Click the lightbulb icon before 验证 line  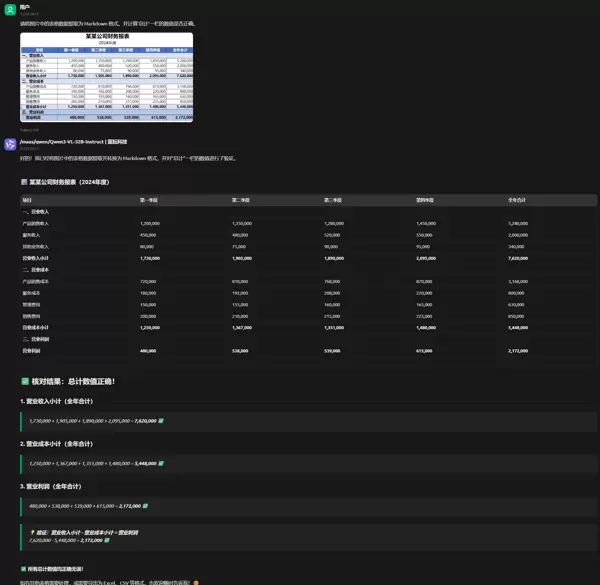pos(32,532)
